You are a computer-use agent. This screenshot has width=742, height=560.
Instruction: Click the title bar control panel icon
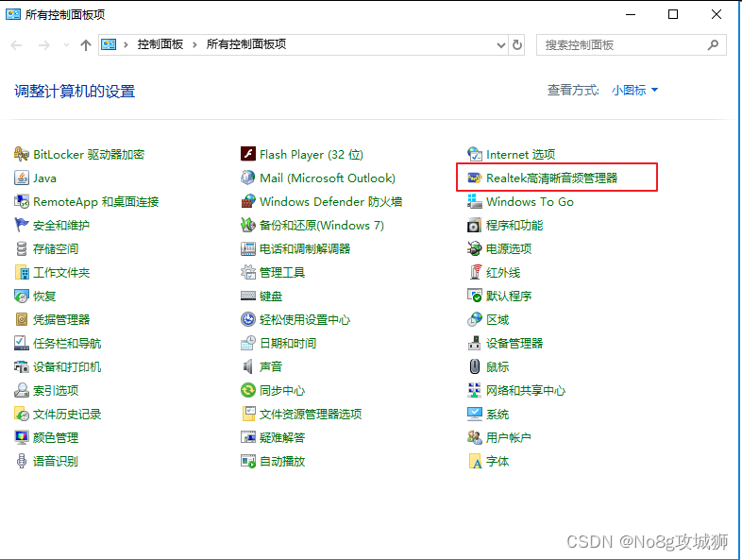(x=13, y=14)
